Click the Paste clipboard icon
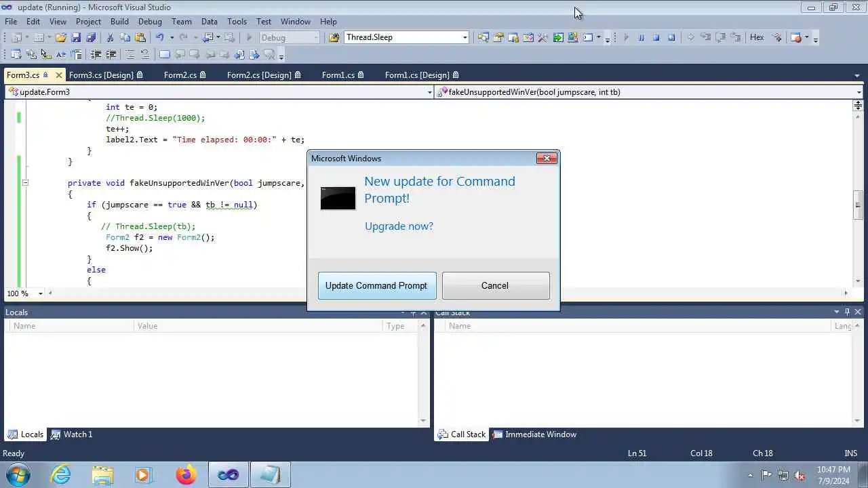 (140, 38)
